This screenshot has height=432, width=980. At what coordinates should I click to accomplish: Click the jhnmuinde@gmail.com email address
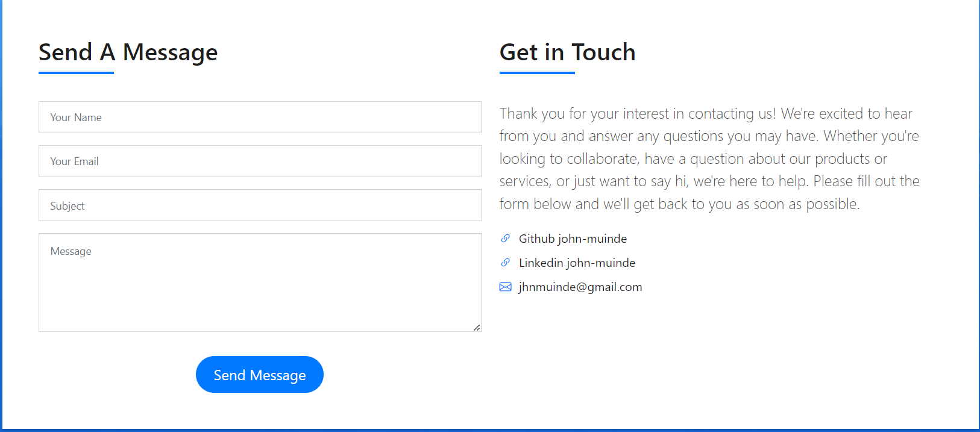(x=580, y=287)
